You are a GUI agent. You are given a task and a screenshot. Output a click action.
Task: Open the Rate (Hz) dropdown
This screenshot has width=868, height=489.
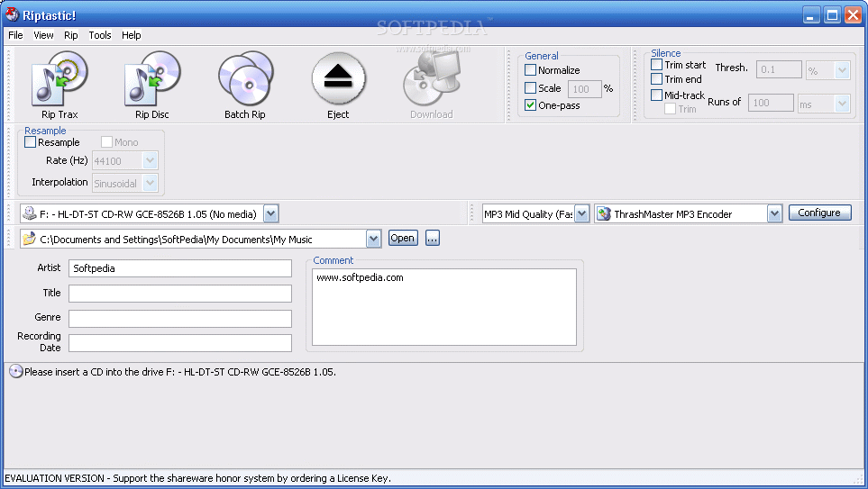(150, 160)
